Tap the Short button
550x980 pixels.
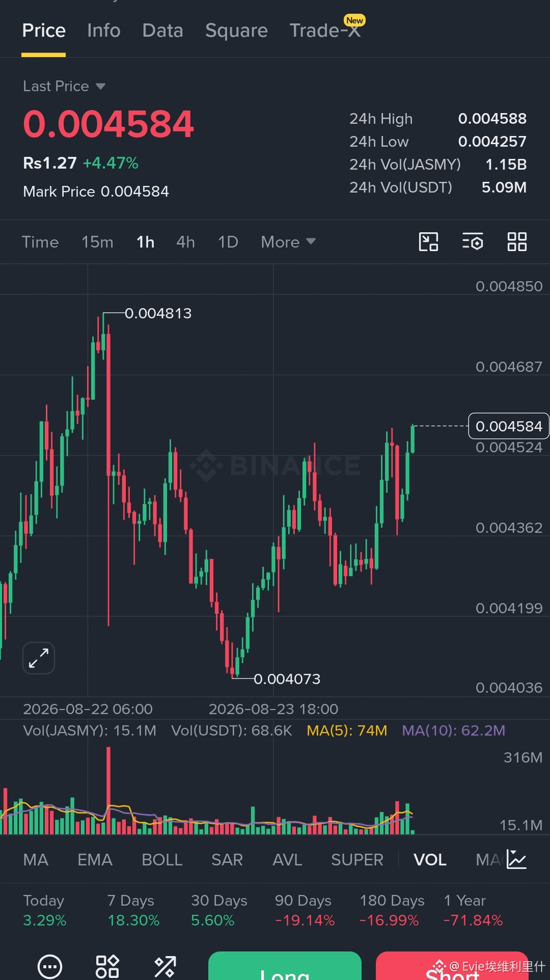pyautogui.click(x=452, y=966)
